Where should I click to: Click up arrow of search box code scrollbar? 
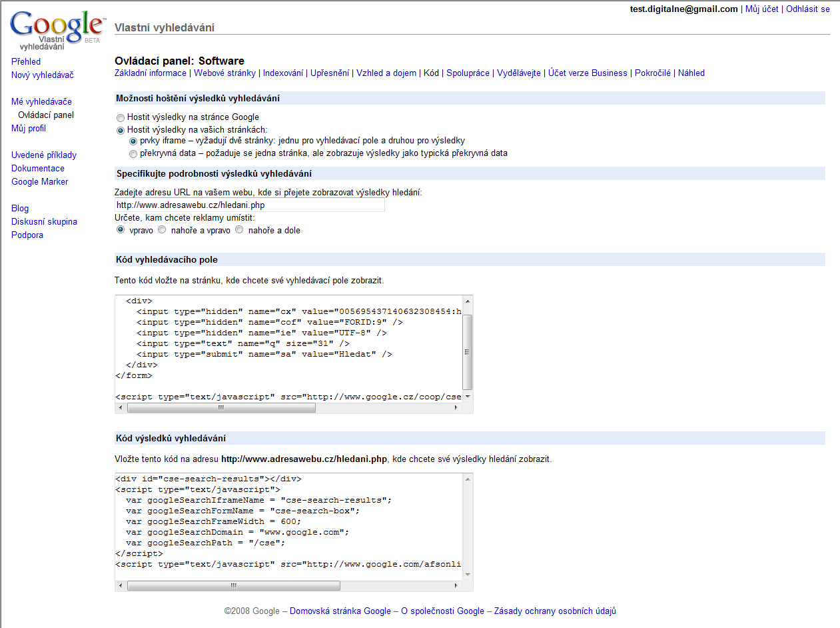(x=468, y=301)
